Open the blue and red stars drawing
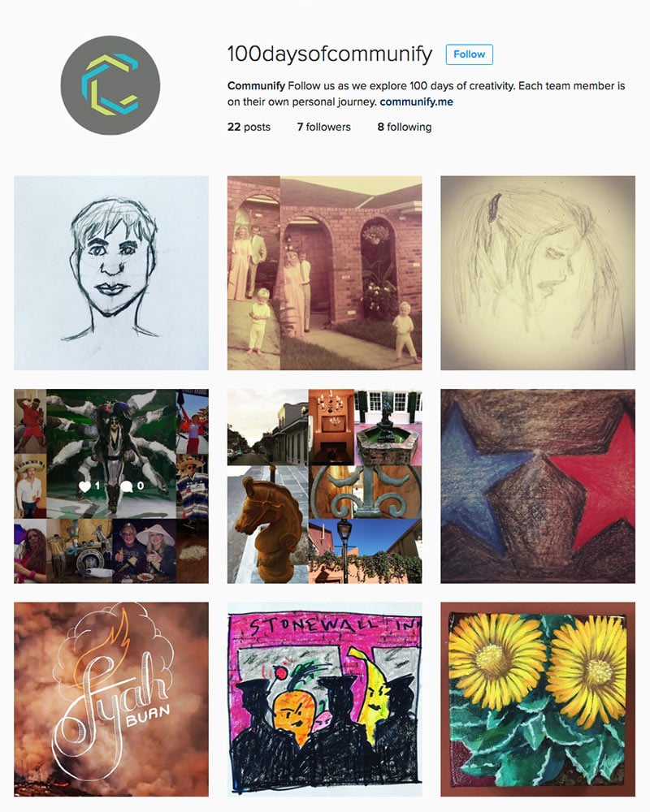Viewport: 650px width, 812px height. [x=538, y=486]
